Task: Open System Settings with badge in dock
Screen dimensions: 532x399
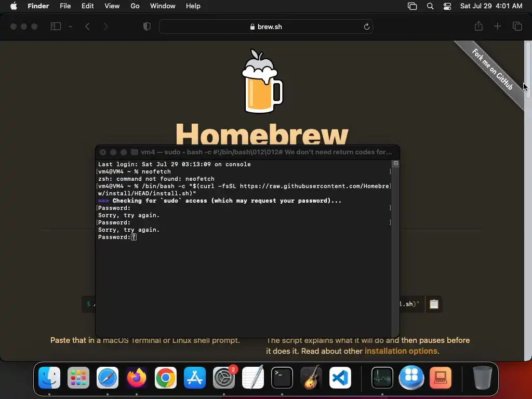Action: 224,377
